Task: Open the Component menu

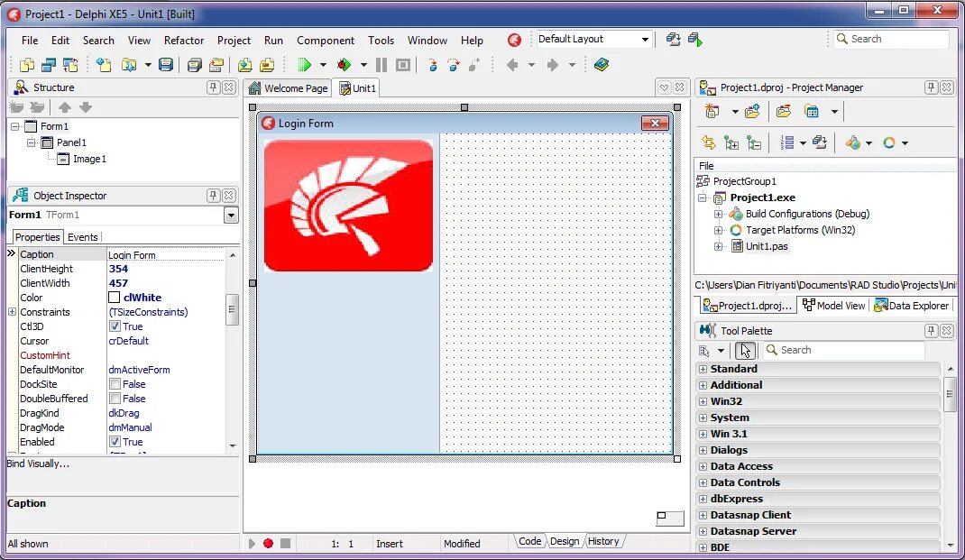Action: (326, 41)
